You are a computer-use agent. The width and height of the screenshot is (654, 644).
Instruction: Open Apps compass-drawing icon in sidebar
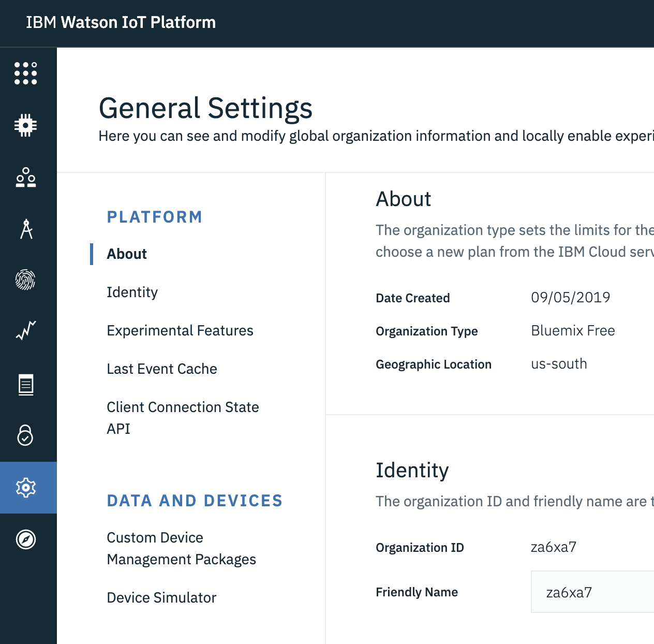(26, 229)
